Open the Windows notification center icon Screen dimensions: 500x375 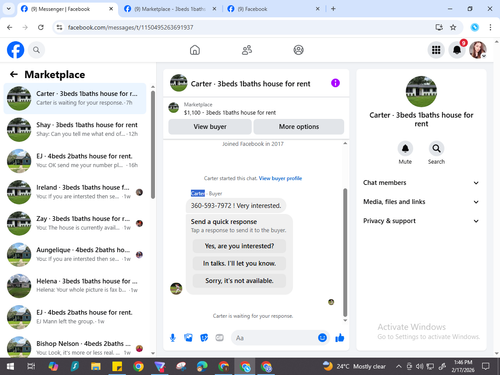click(x=486, y=367)
